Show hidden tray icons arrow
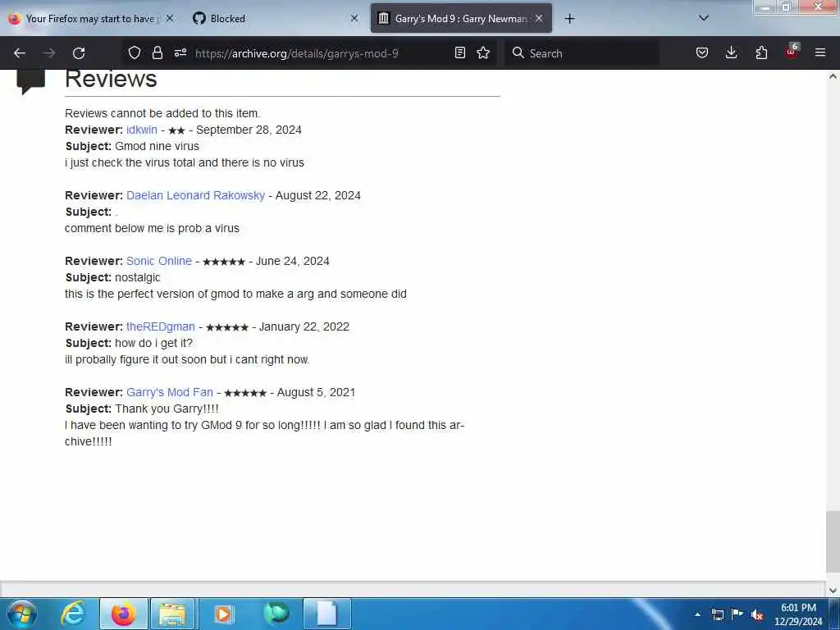840x630 pixels. (x=697, y=614)
